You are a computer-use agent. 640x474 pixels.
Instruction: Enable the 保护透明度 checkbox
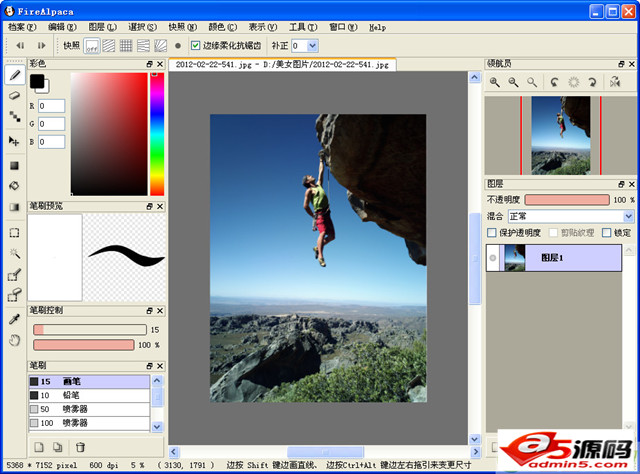[x=491, y=233]
